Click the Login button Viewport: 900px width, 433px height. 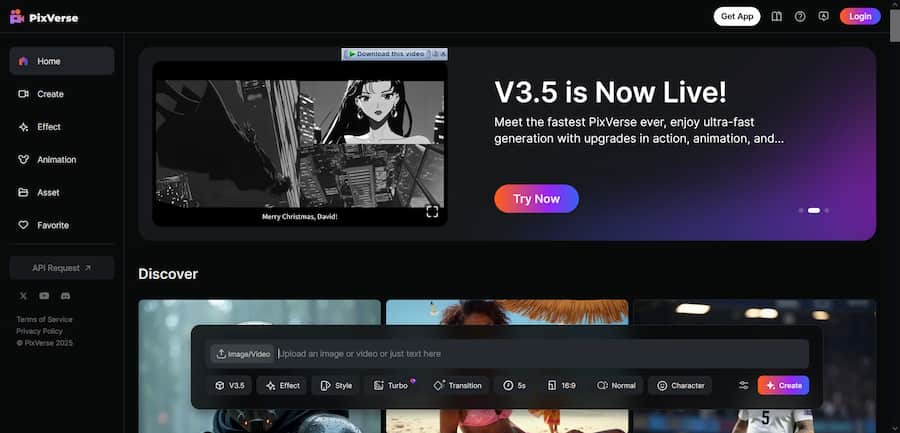point(860,16)
